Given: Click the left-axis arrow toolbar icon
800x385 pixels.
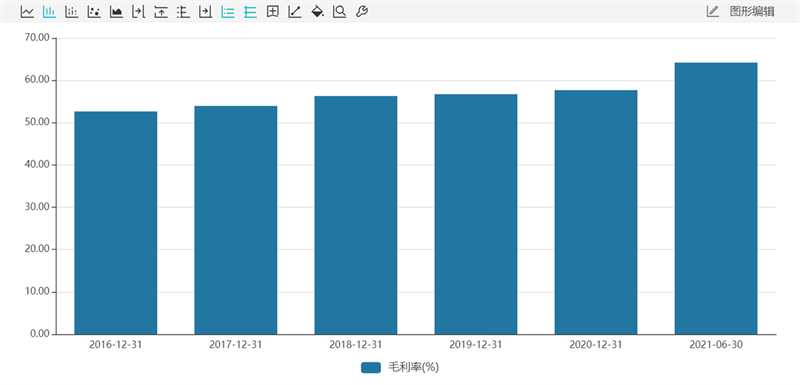Looking at the screenshot, I should coord(139,12).
